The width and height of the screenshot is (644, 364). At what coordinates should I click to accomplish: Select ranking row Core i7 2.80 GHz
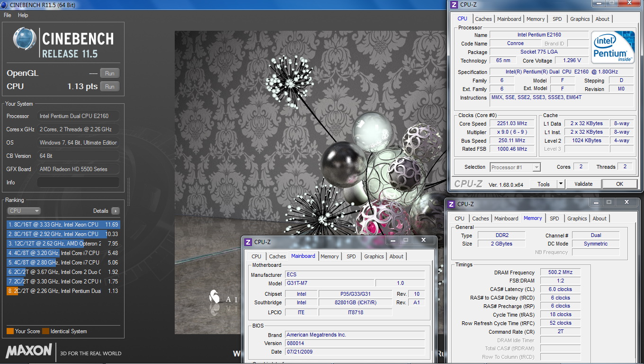63,263
